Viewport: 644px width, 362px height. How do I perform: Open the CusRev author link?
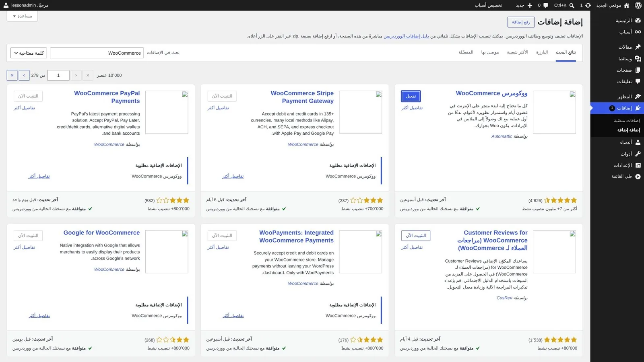[504, 298]
